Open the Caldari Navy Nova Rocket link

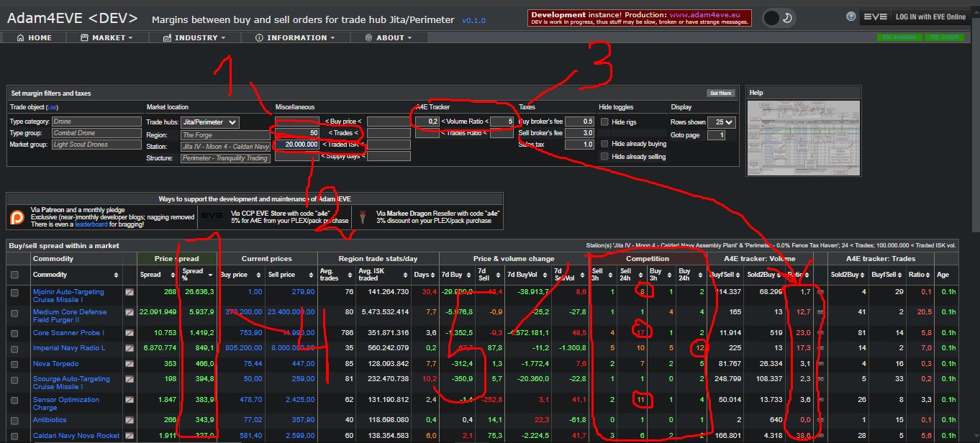tap(76, 436)
